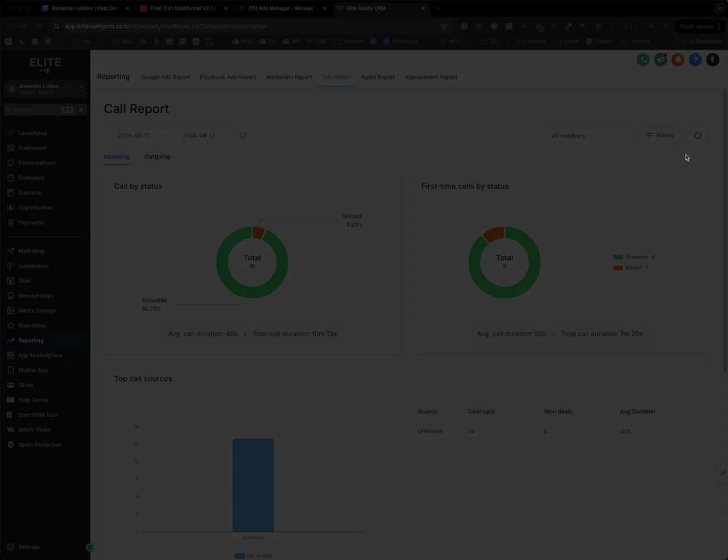The height and width of the screenshot is (560, 728).
Task: Toggle the Answered legend entry
Action: click(x=634, y=257)
